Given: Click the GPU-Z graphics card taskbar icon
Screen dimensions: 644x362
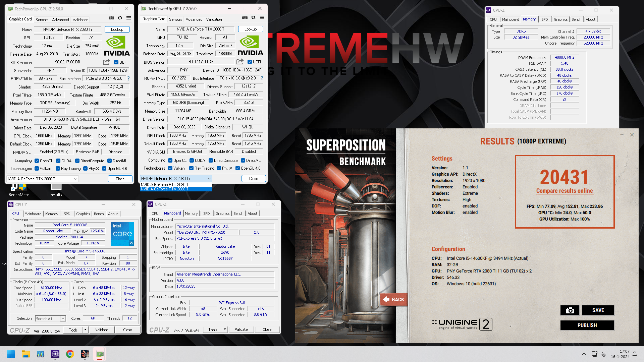Looking at the screenshot, I should (100, 354).
